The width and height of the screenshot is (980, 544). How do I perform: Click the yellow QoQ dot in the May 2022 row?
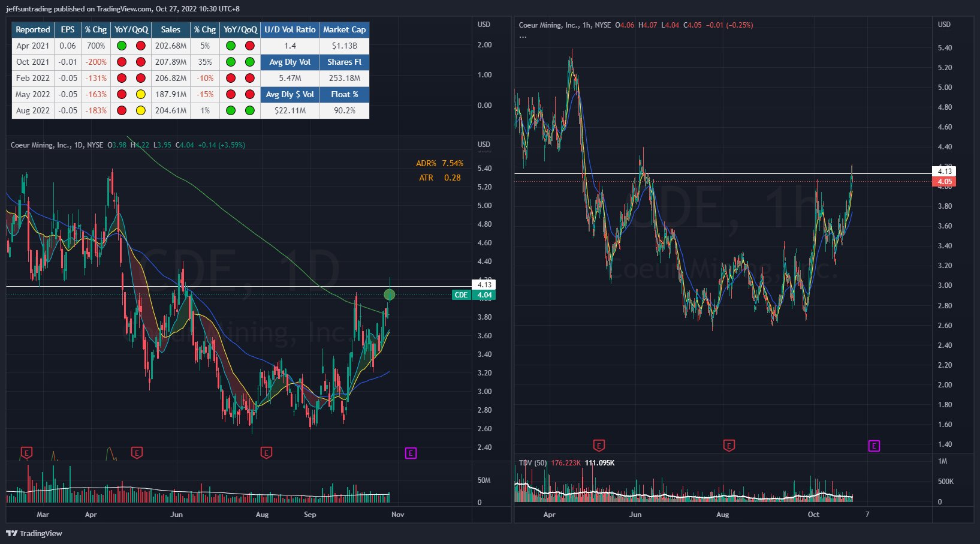141,94
